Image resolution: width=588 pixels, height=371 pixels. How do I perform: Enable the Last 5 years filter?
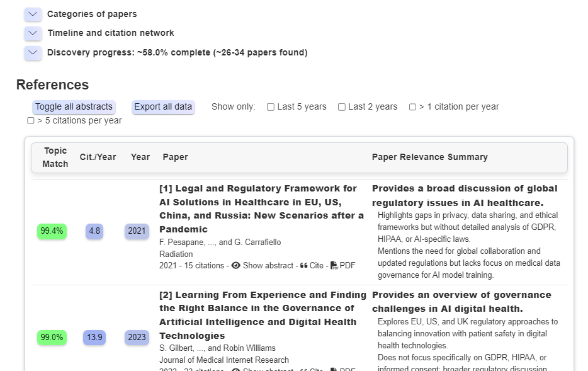[x=270, y=107]
